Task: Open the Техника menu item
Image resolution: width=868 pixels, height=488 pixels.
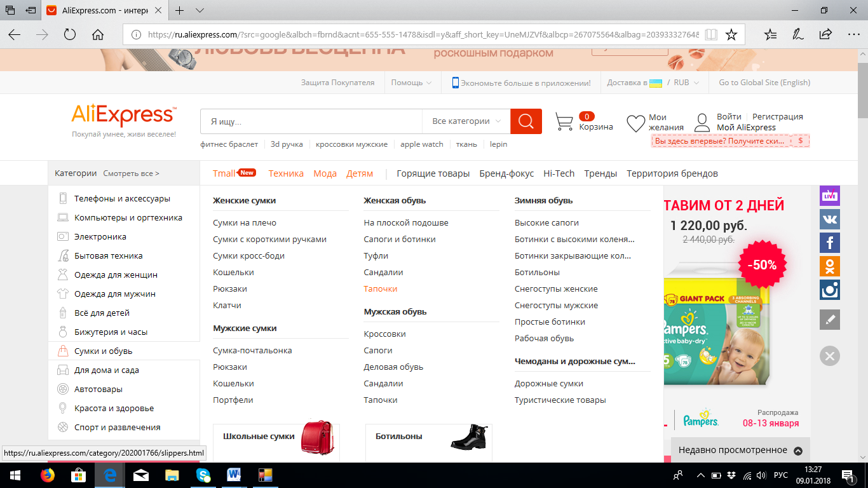Action: click(286, 173)
